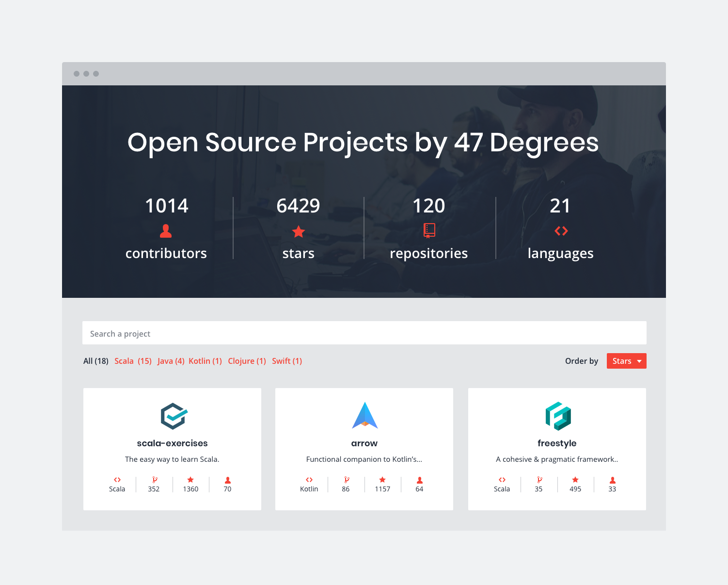Select the All (18) filter
The image size is (728, 585).
(96, 361)
